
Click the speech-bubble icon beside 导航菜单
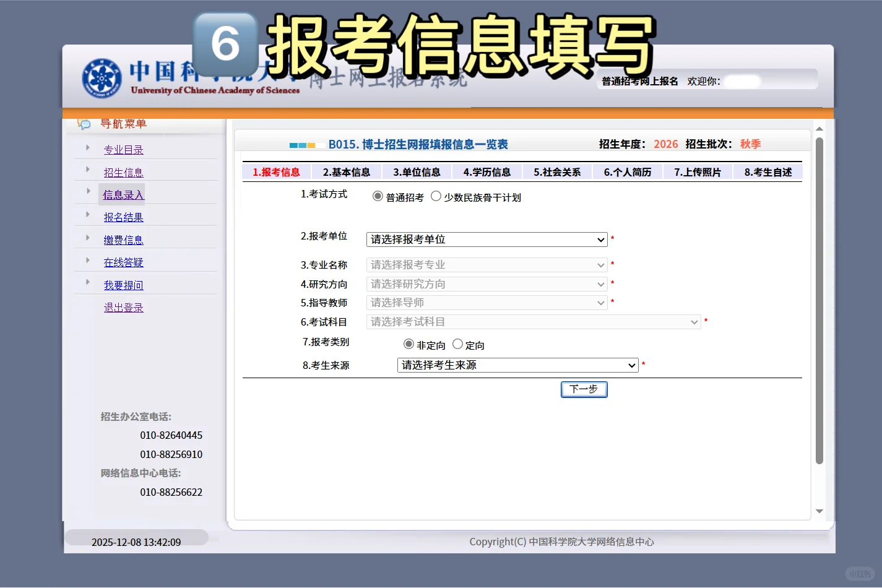point(84,124)
